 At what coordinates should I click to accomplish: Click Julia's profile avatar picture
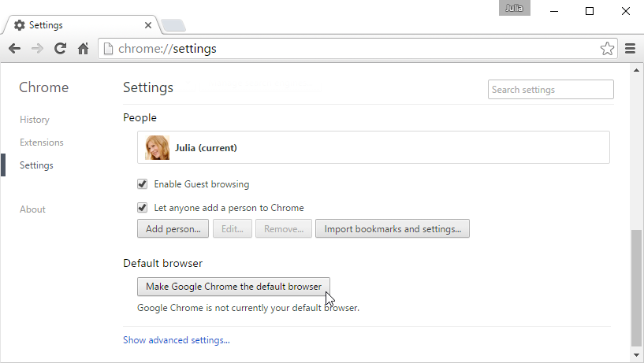coord(158,147)
